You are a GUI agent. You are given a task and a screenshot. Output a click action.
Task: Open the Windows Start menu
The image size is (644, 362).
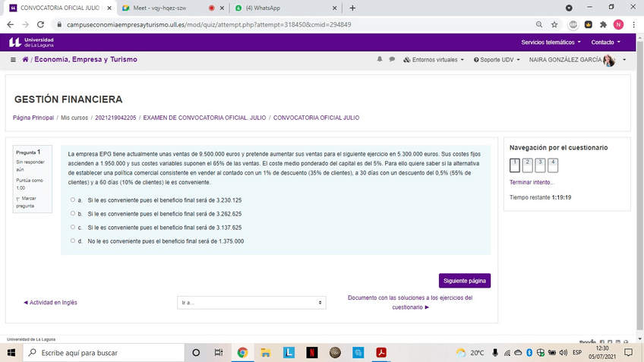pos(11,353)
